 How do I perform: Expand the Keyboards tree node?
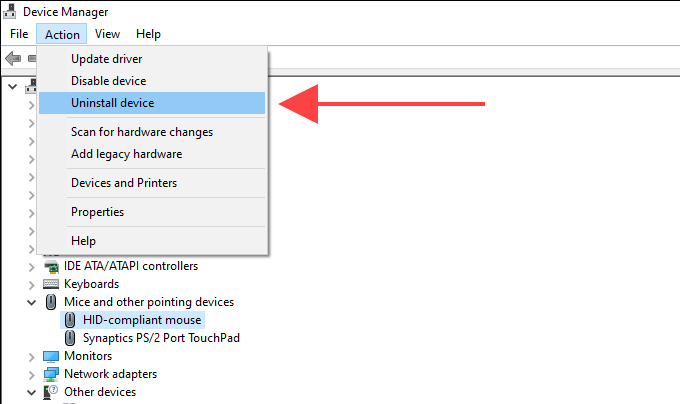pos(31,284)
